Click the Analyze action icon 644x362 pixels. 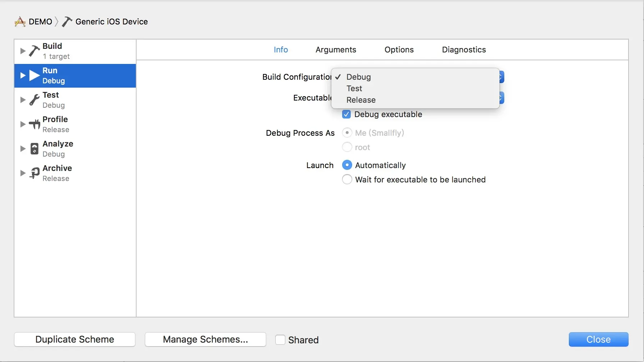pyautogui.click(x=34, y=149)
